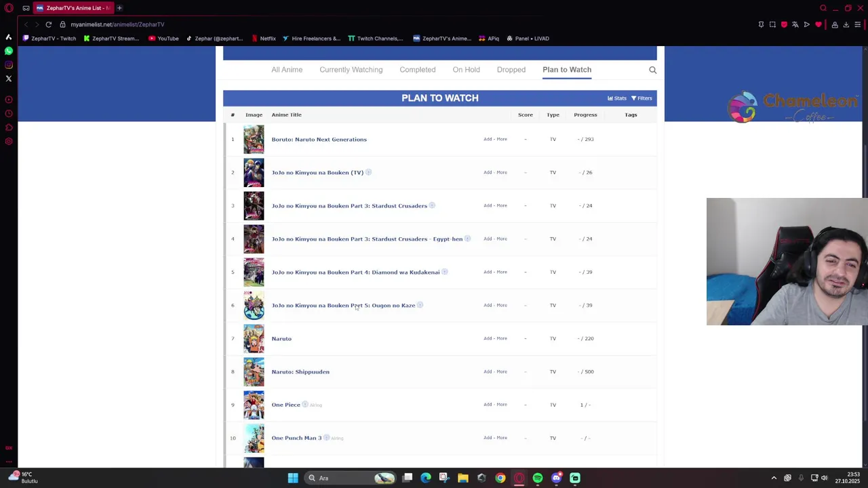
Task: Open a new browser tab
Action: tap(119, 8)
